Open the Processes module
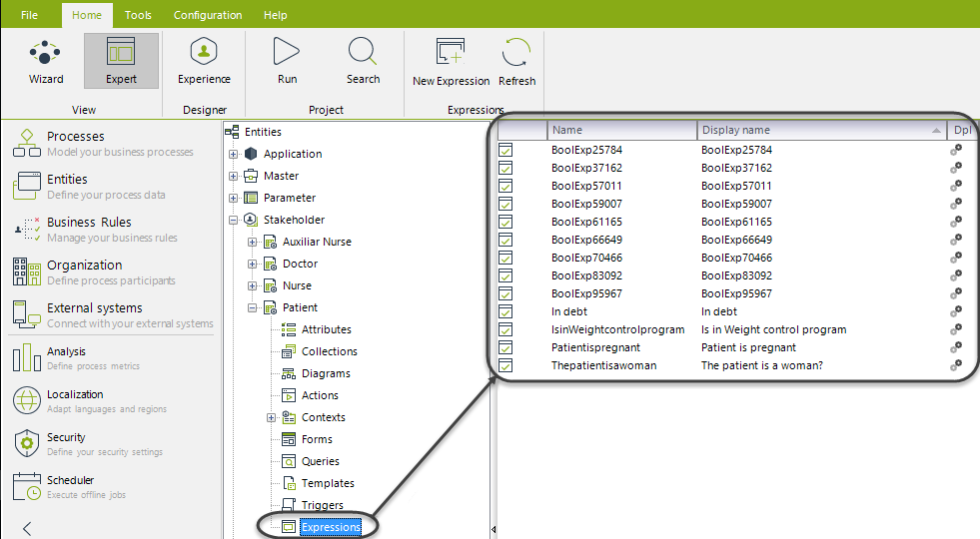Viewport: 980px width, 539px height. pyautogui.click(x=113, y=143)
